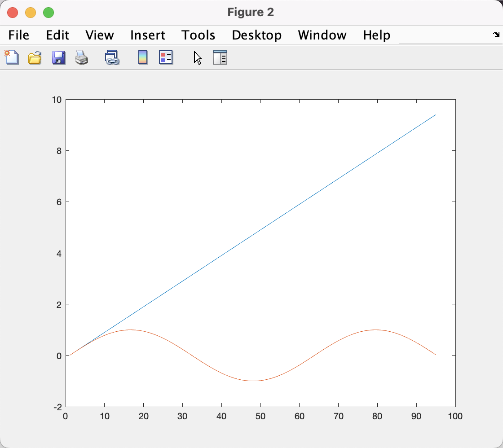Click the x-axis tick label 100
503x448 pixels.
[x=455, y=416]
